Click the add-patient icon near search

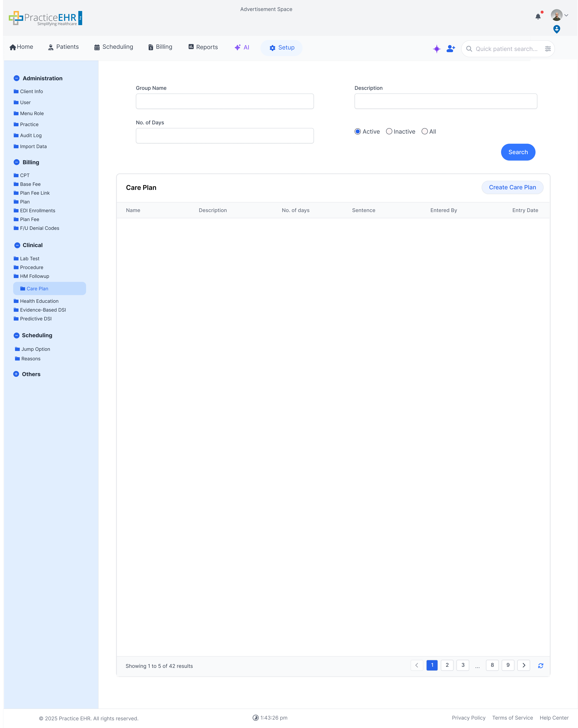click(x=451, y=49)
